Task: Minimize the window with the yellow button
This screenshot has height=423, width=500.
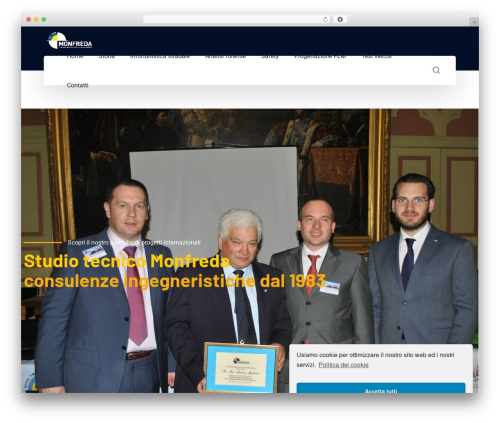Action: tap(36, 20)
